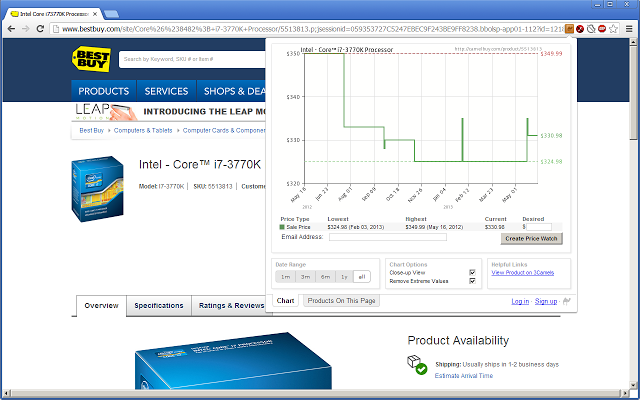Viewport: 640px width, 400px height.
Task: Click the camelbuy.com product URL on chart
Action: coord(498,49)
